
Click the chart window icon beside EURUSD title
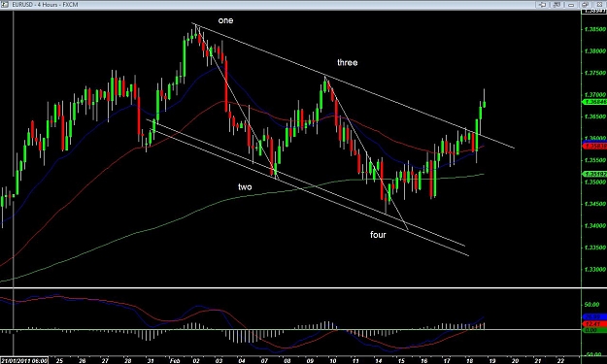[x=5, y=5]
